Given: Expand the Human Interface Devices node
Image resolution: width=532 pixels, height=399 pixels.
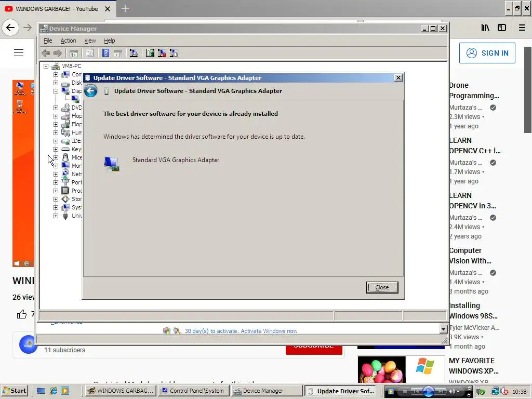Looking at the screenshot, I should pos(56,132).
